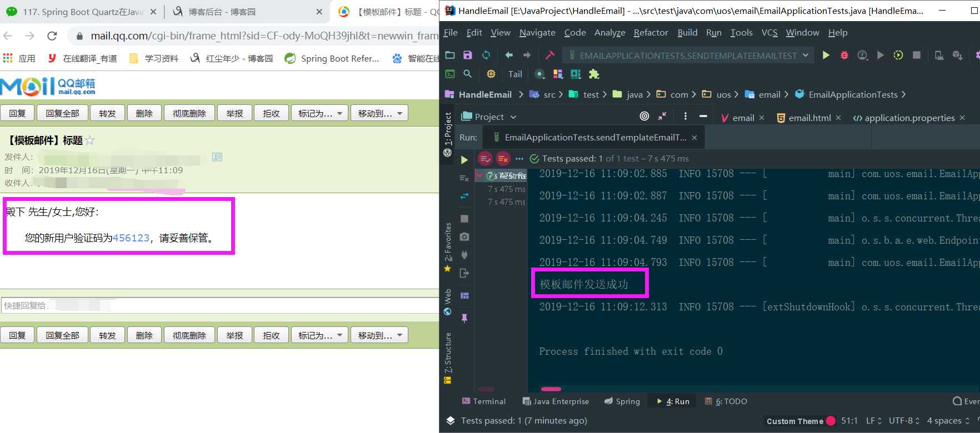Click the 快捷回复给 quick reply input
This screenshot has height=433, width=980.
[220, 305]
